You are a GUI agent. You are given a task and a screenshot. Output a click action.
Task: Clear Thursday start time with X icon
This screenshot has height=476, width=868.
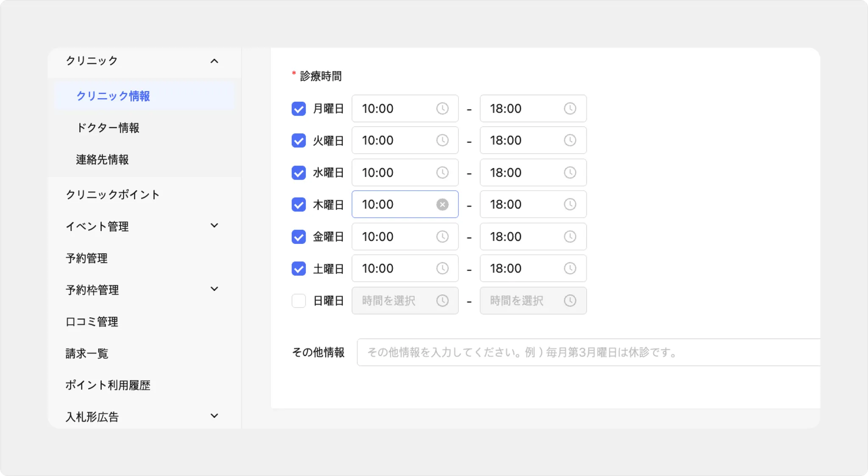coord(442,205)
